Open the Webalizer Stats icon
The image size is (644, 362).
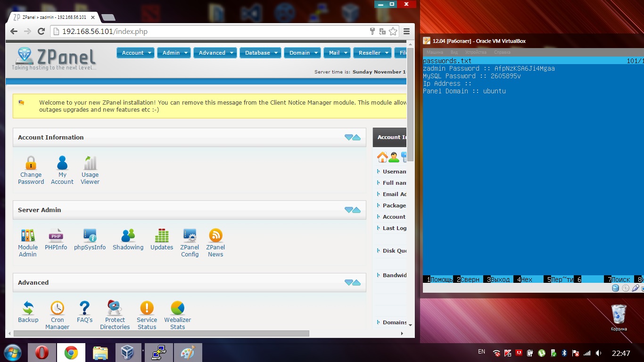tap(177, 308)
